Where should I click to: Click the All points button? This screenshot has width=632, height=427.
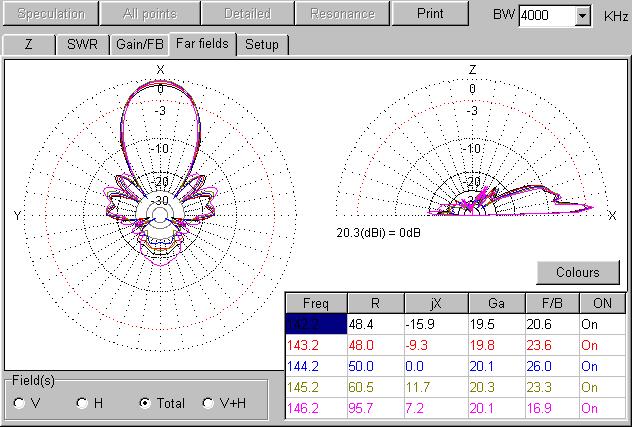[150, 14]
